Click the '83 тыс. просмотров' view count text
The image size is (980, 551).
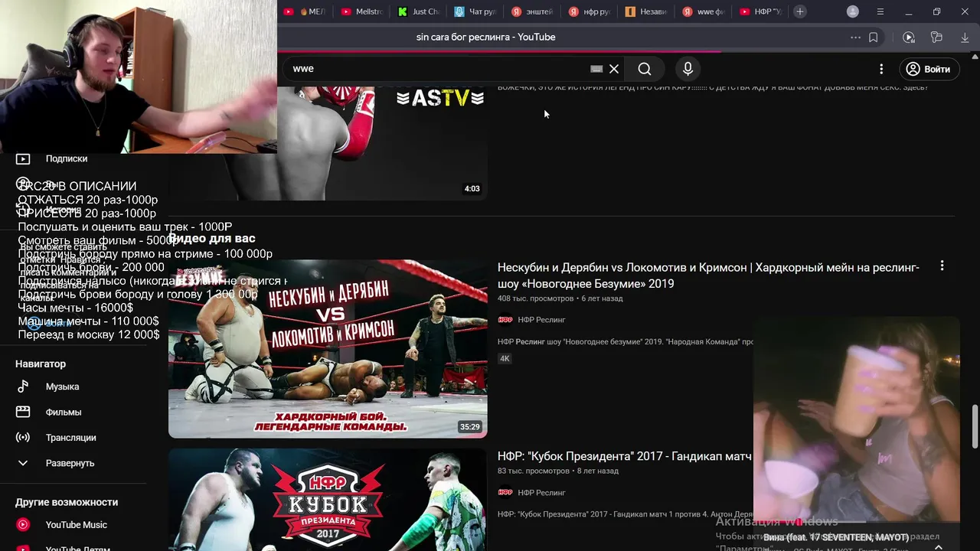pos(534,471)
